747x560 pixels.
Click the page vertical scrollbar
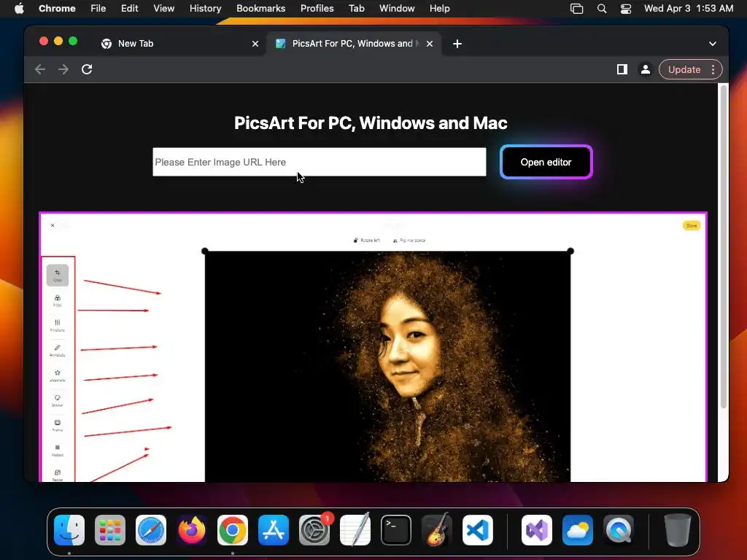[x=723, y=248]
